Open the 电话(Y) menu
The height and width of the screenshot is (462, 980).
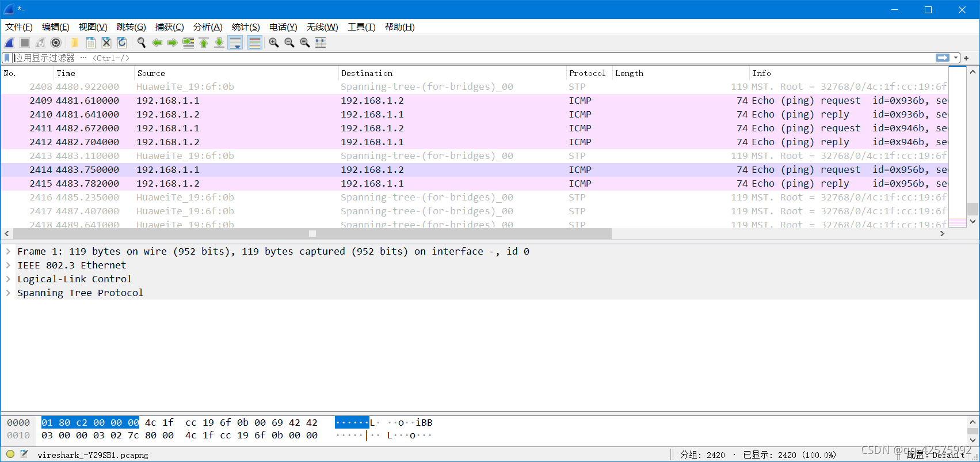tap(283, 27)
